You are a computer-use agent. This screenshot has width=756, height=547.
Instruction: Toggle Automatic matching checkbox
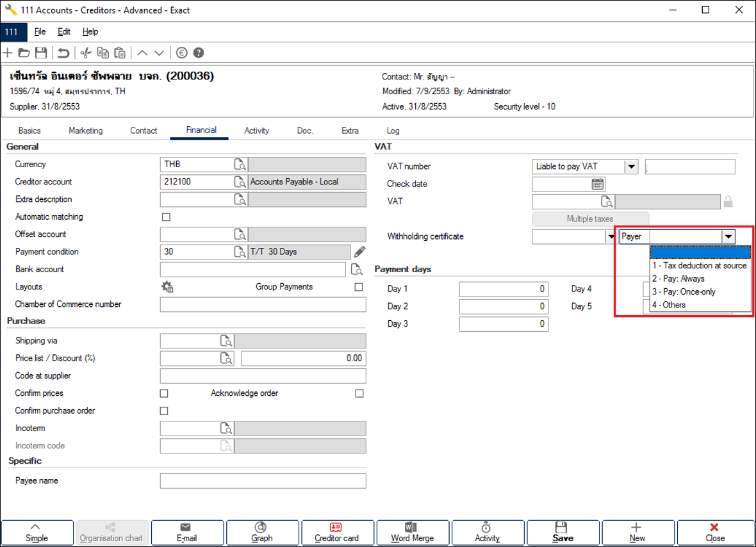point(167,217)
